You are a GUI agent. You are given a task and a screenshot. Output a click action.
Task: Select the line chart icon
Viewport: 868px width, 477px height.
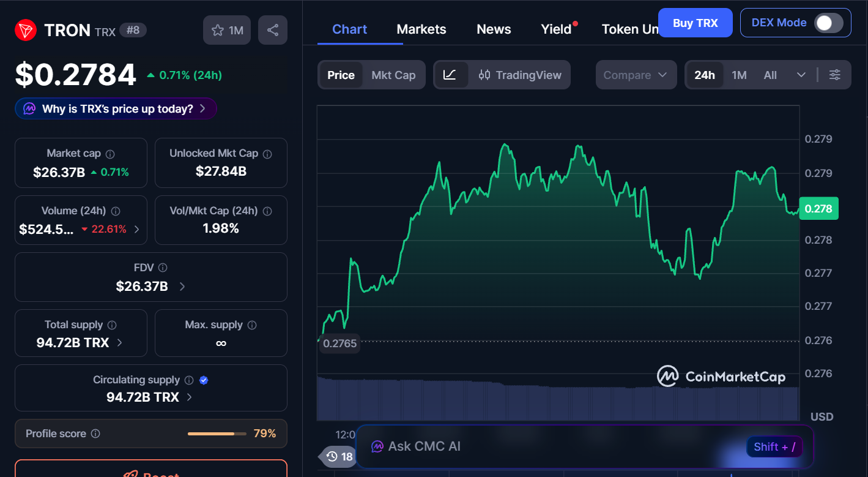pyautogui.click(x=451, y=74)
